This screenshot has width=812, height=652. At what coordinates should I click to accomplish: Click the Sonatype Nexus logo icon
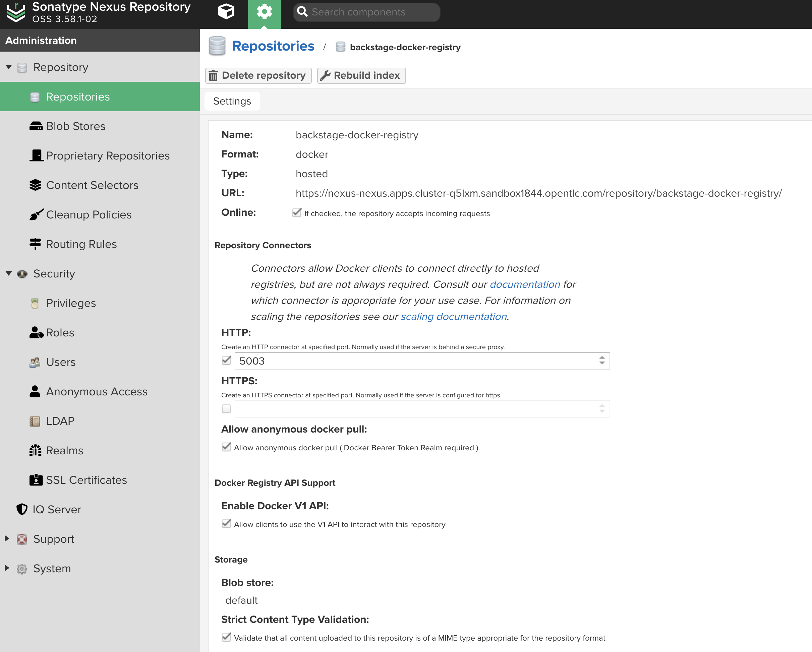coord(16,12)
